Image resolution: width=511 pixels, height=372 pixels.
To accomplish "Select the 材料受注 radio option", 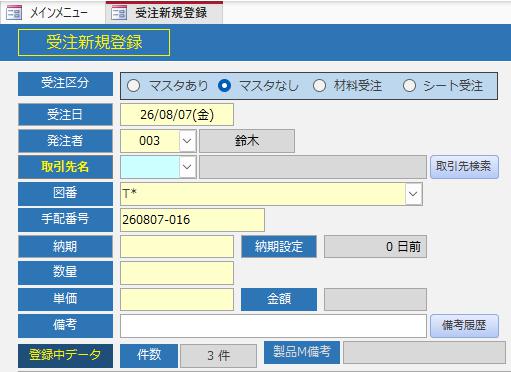I will tap(319, 86).
